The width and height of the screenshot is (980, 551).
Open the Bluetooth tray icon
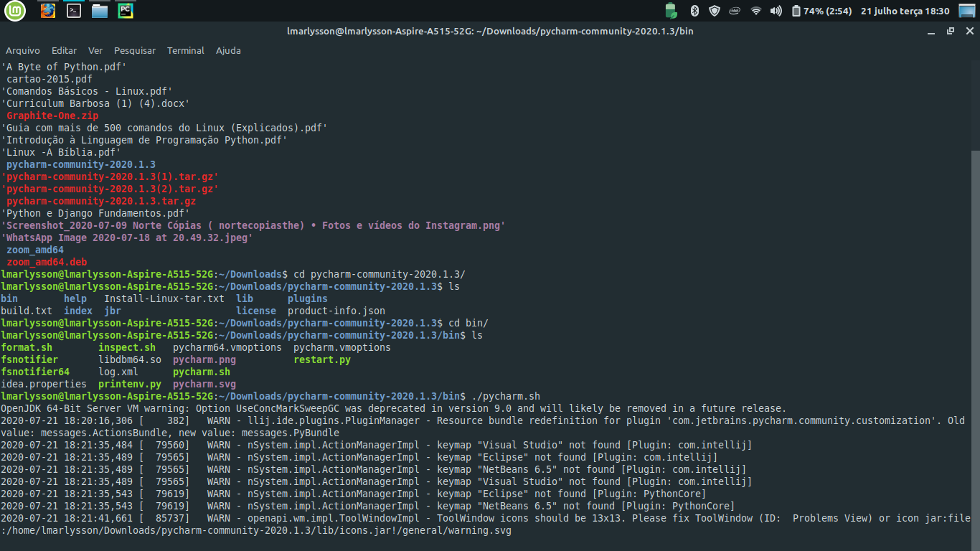click(x=694, y=11)
